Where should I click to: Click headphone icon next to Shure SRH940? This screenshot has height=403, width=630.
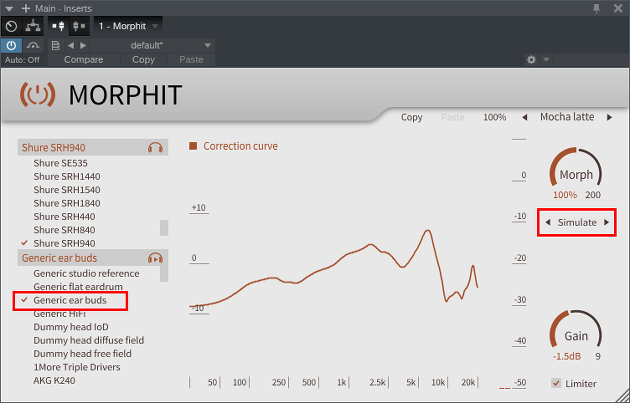click(155, 147)
